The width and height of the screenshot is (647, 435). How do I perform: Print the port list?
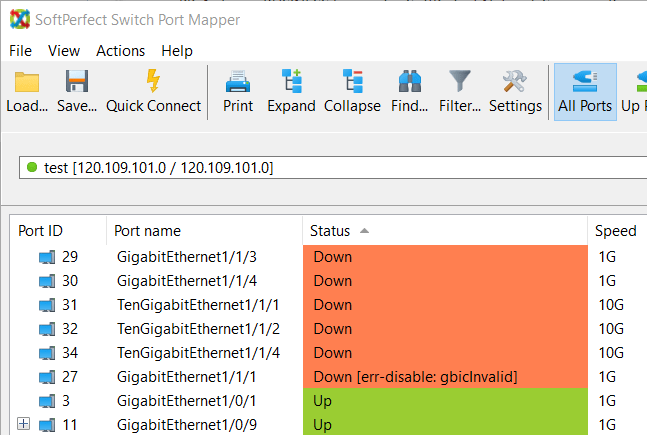[238, 92]
